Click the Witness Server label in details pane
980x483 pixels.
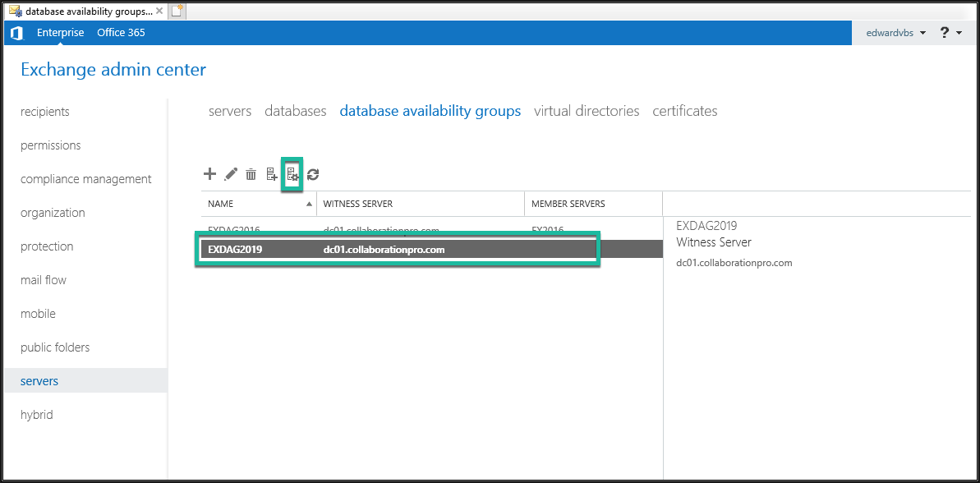point(714,242)
